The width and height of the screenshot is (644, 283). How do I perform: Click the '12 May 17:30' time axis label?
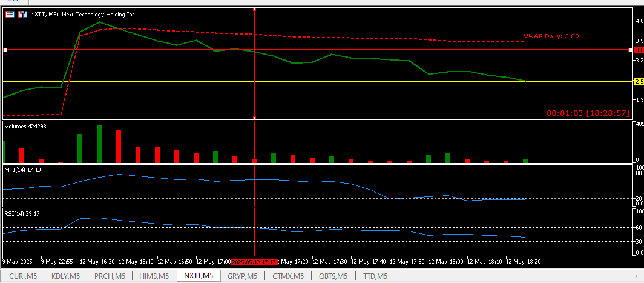tap(330, 262)
